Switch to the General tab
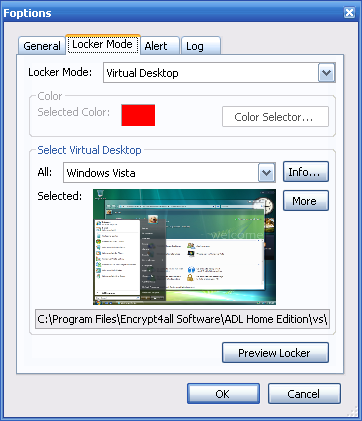362x421 pixels. [42, 46]
